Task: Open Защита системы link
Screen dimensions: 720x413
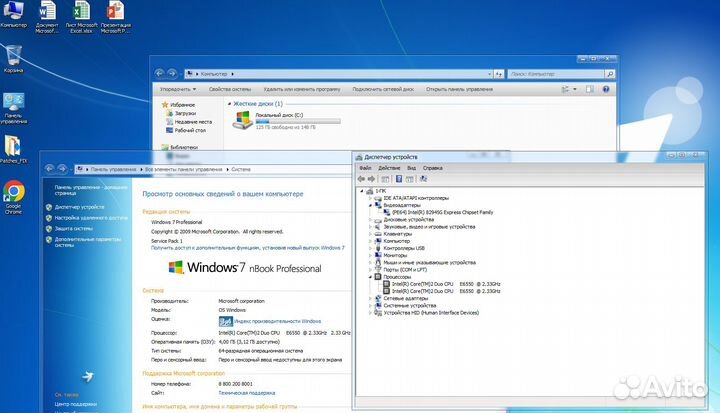Action: 74,228
